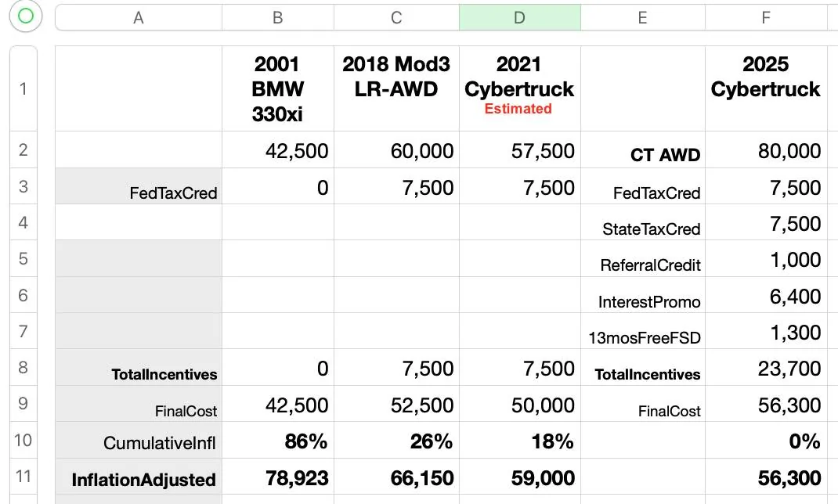Select row 6 header
The image size is (838, 504).
click(23, 295)
